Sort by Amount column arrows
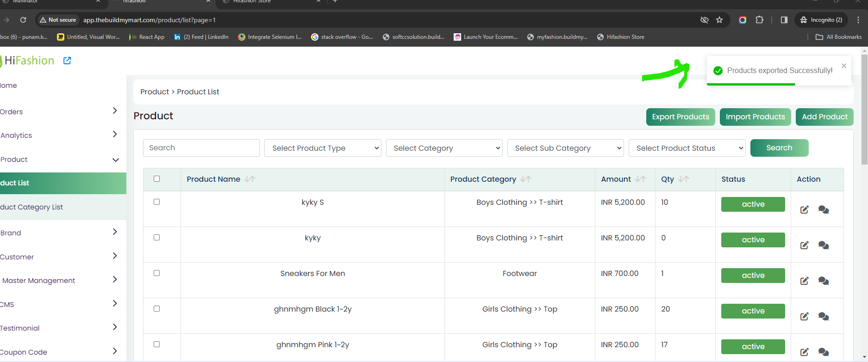 641,179
